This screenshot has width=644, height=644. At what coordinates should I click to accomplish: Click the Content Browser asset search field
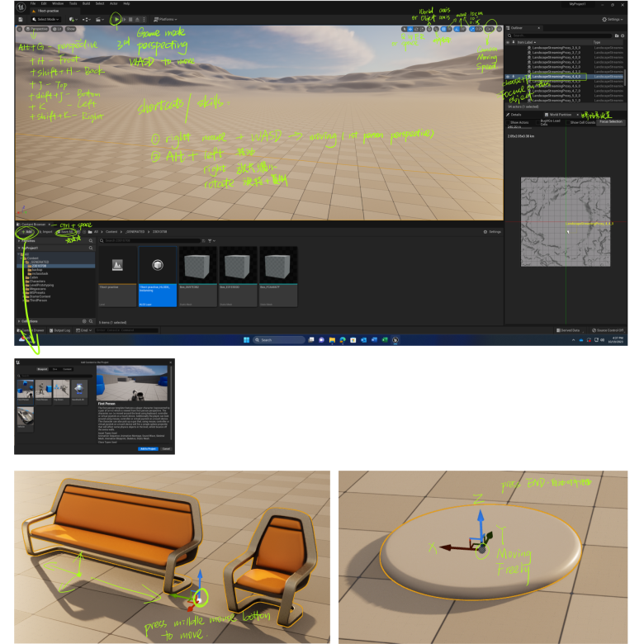tap(150, 241)
